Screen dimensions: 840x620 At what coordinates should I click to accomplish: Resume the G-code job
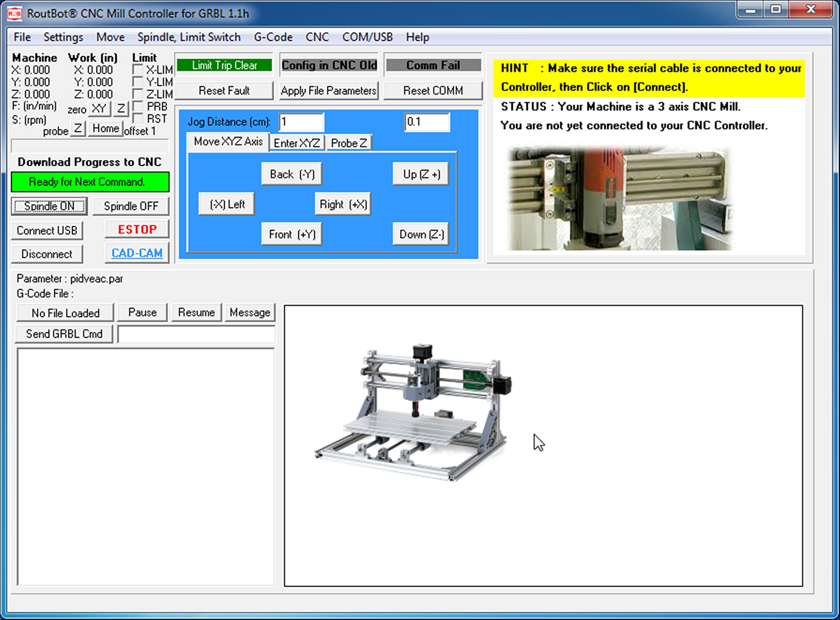[x=196, y=312]
